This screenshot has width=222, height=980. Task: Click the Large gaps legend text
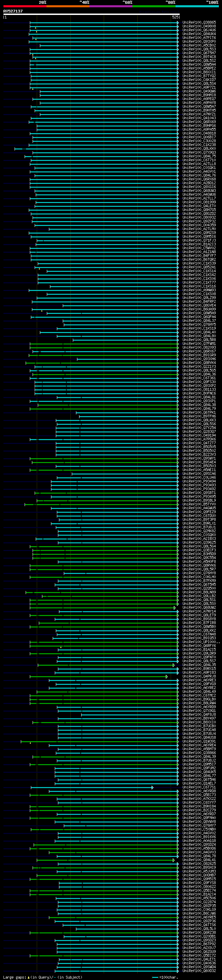tap(43, 977)
